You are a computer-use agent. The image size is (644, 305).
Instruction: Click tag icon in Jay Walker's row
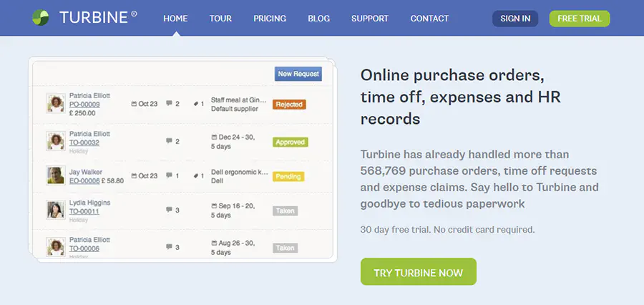196,176
